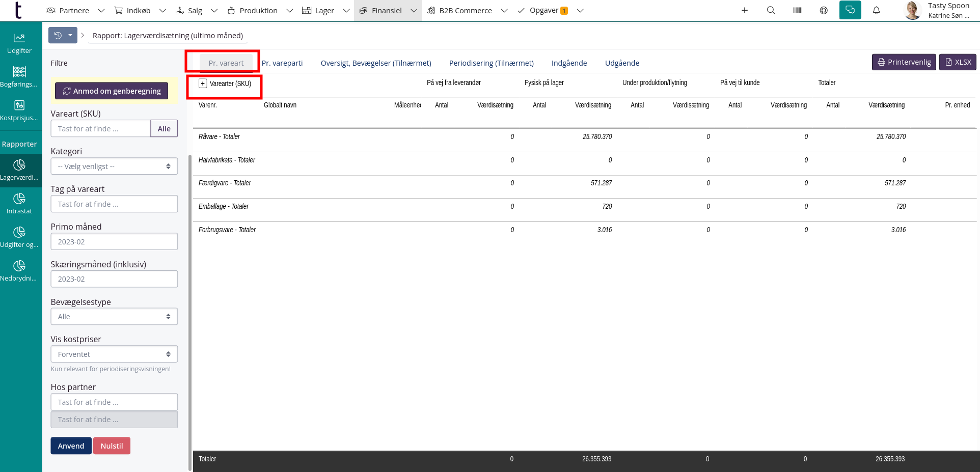Click the search magnifier icon in top bar

771,10
